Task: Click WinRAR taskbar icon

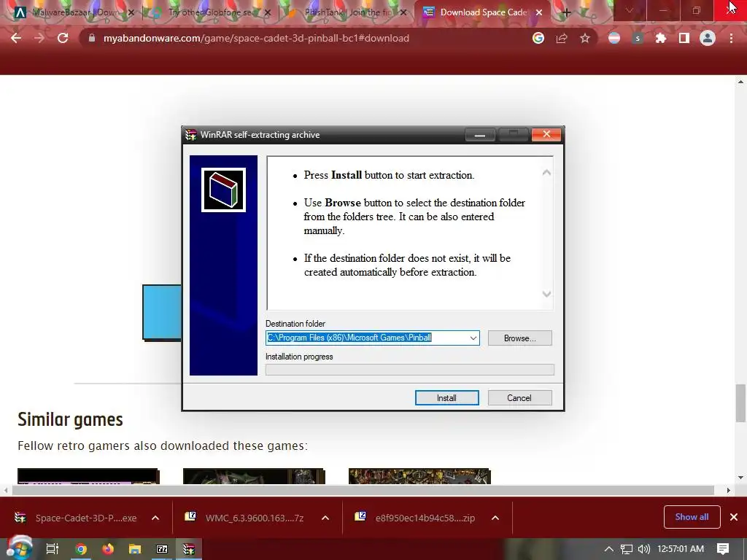Action: coord(189,549)
